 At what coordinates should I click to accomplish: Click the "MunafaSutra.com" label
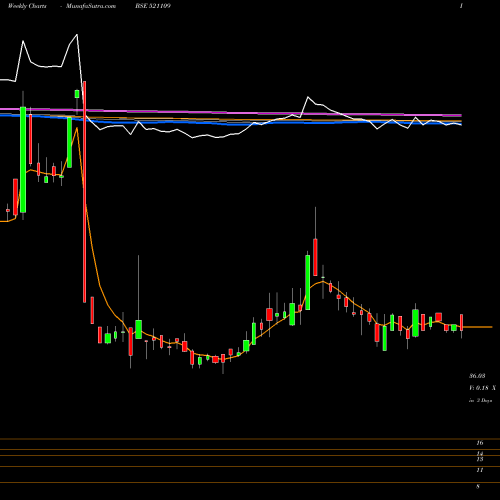(91, 6)
